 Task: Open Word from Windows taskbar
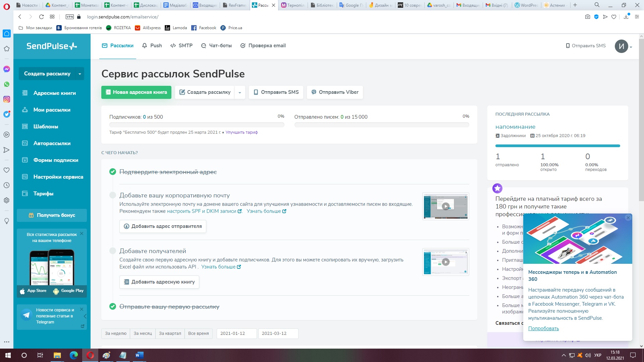coord(139,355)
